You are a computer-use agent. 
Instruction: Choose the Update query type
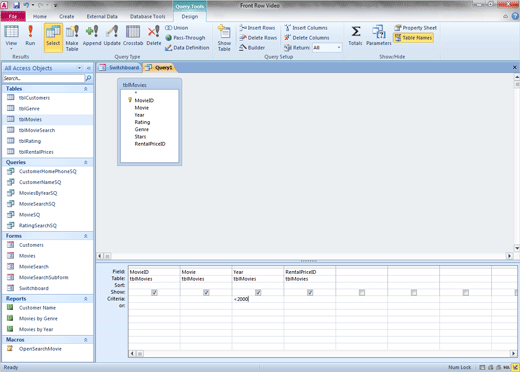(x=112, y=35)
